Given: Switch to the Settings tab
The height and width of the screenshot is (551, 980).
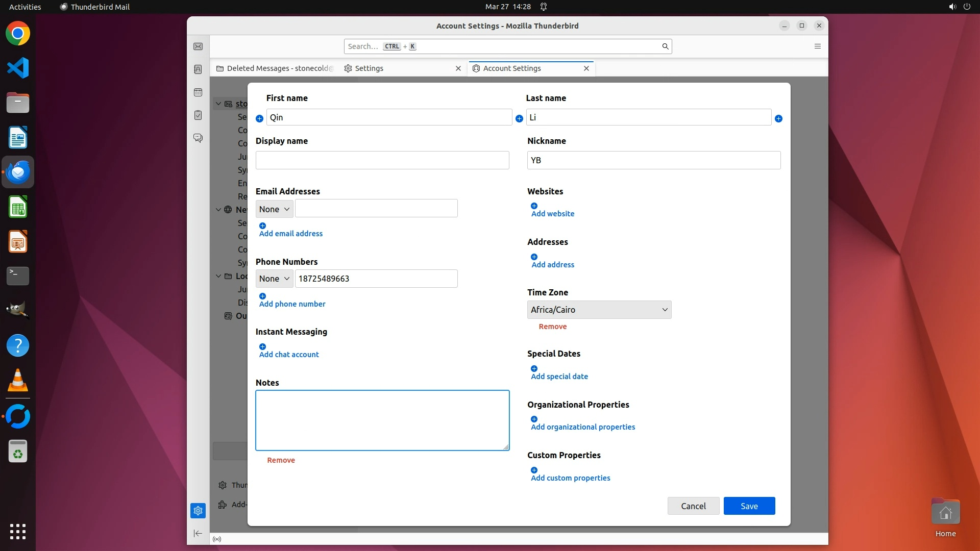Looking at the screenshot, I should [x=369, y=68].
